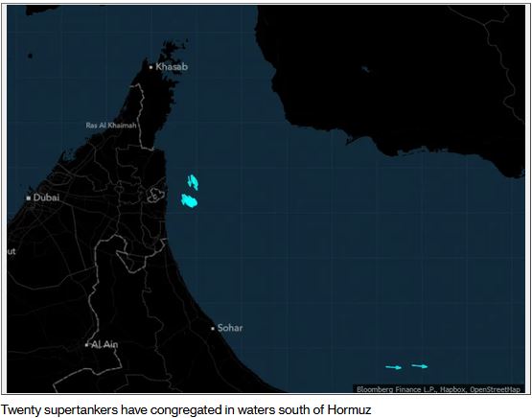This screenshot has height=418, width=532.
Task: Click the caption about twenty supertankers
Action: [186, 410]
